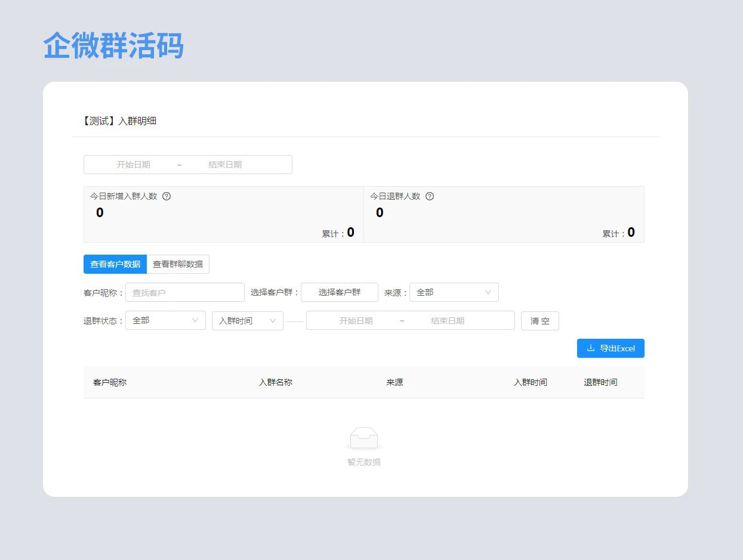Click 开始日期 in the top date range
Screen dimensions: 743x560
tap(134, 165)
